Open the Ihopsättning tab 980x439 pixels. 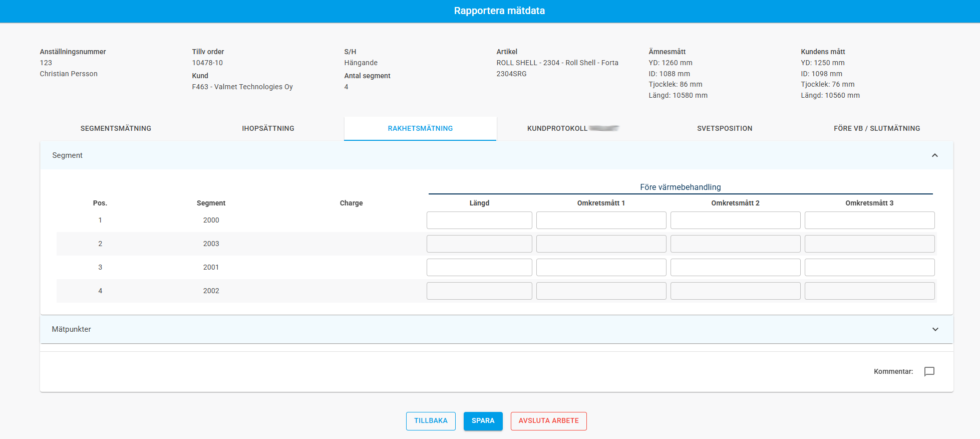pos(268,128)
